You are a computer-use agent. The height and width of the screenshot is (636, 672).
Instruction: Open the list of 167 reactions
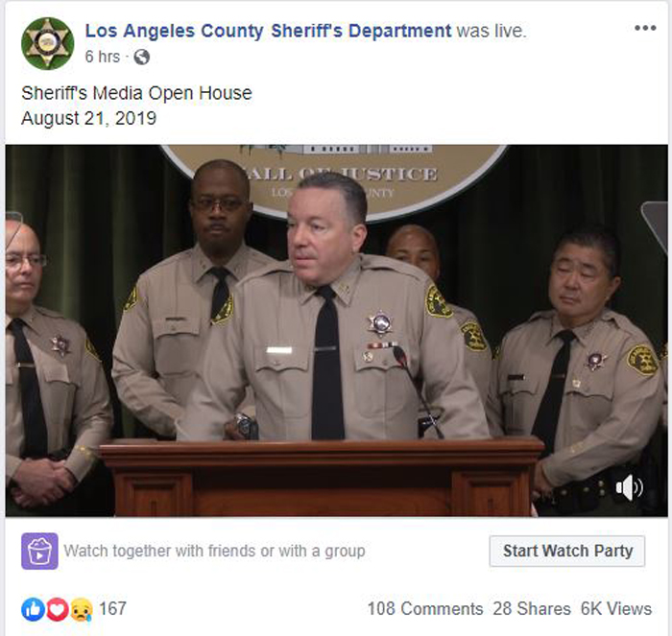pyautogui.click(x=112, y=608)
